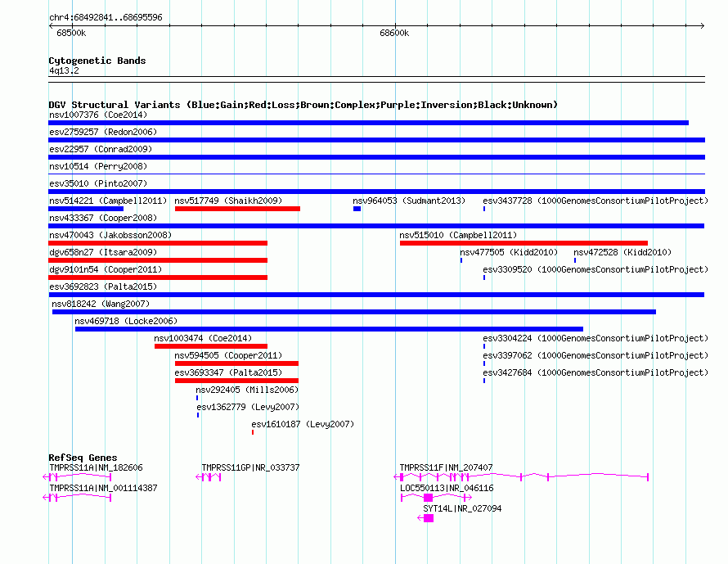Click the red nsv470043 (Jakobsson2008) bar
This screenshot has height=564, width=728.
tap(158, 243)
